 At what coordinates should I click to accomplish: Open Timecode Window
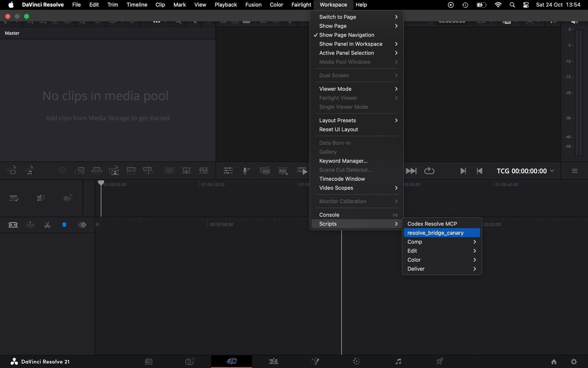[x=356, y=179]
